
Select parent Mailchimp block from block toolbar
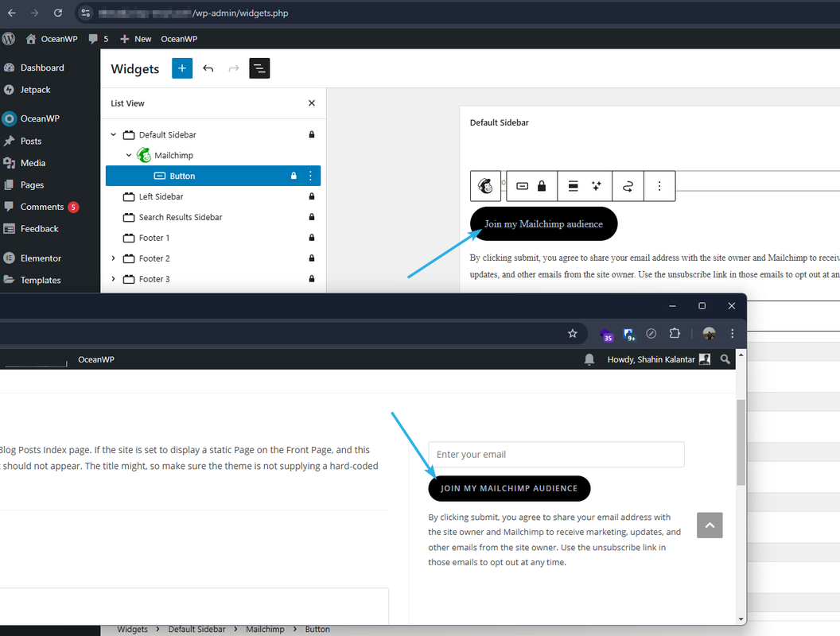[485, 186]
